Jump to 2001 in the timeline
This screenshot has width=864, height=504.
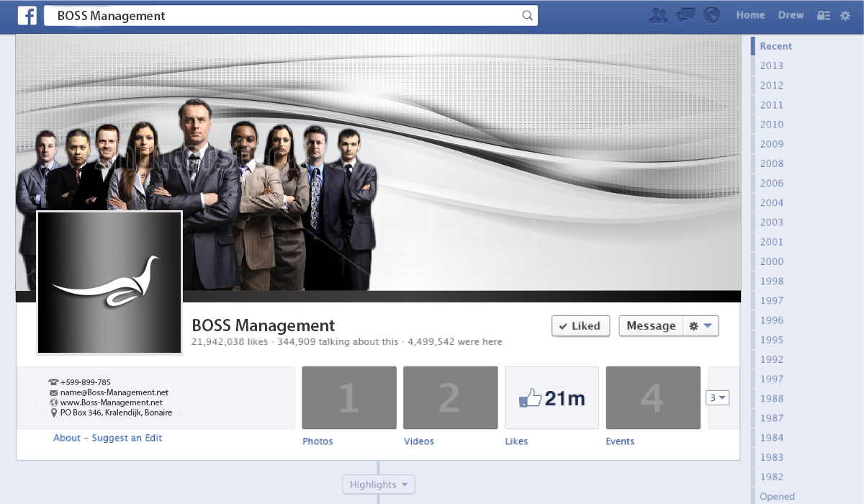click(x=771, y=242)
